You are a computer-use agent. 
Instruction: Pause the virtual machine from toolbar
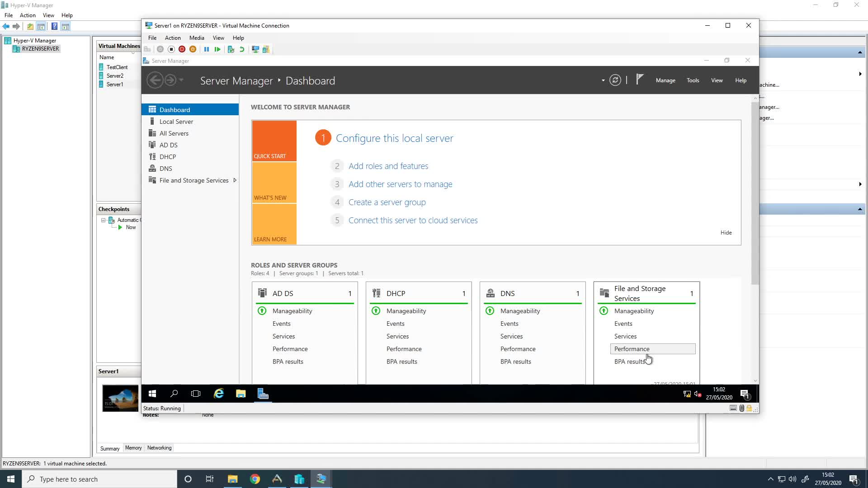point(207,49)
